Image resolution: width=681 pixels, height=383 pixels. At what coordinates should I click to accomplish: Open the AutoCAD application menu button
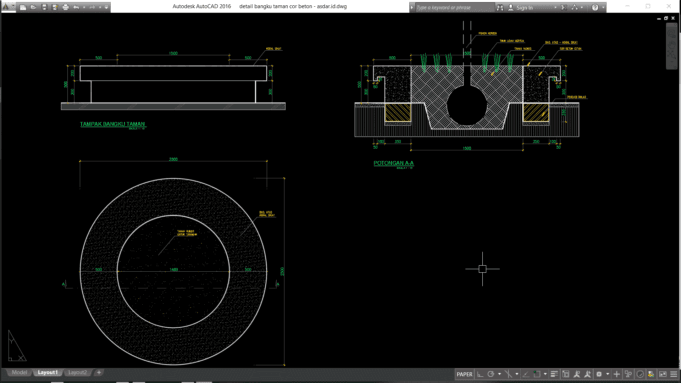pos(8,7)
